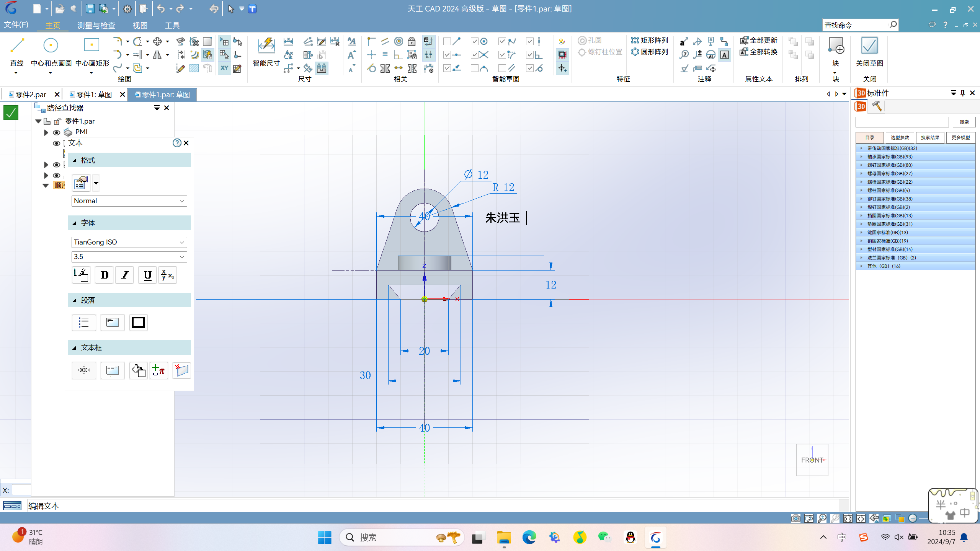Click the text fill color bucket icon
The height and width of the screenshot is (551, 980).
click(138, 370)
